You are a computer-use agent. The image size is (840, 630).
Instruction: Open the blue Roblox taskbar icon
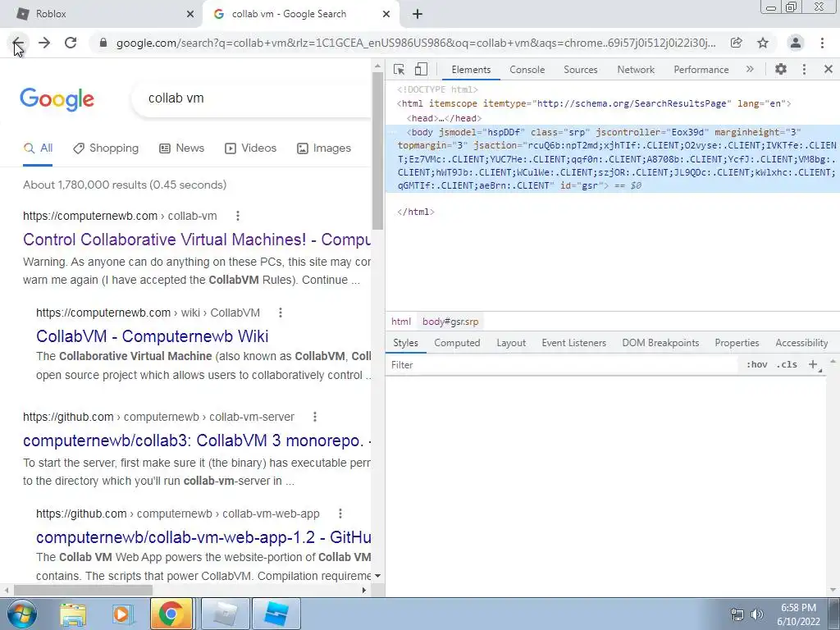[276, 614]
